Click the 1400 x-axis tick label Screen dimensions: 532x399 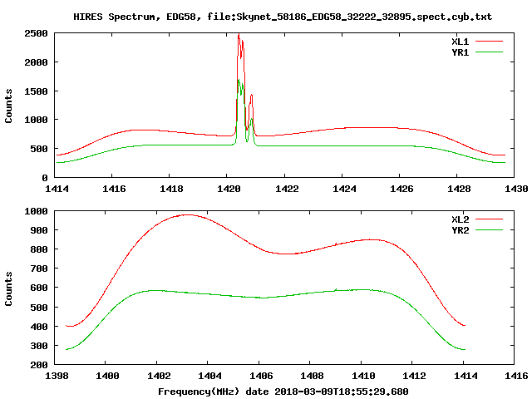pyautogui.click(x=107, y=376)
